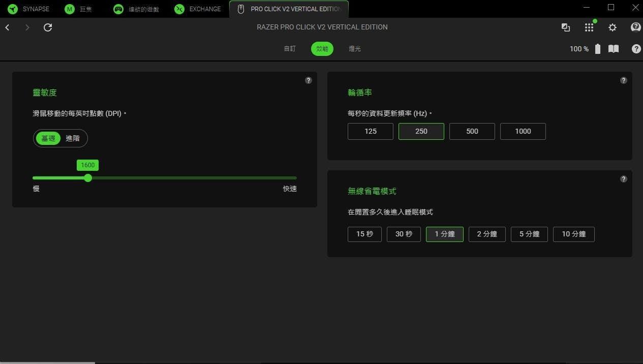Set polling rate to 500 Hz

coord(472,131)
